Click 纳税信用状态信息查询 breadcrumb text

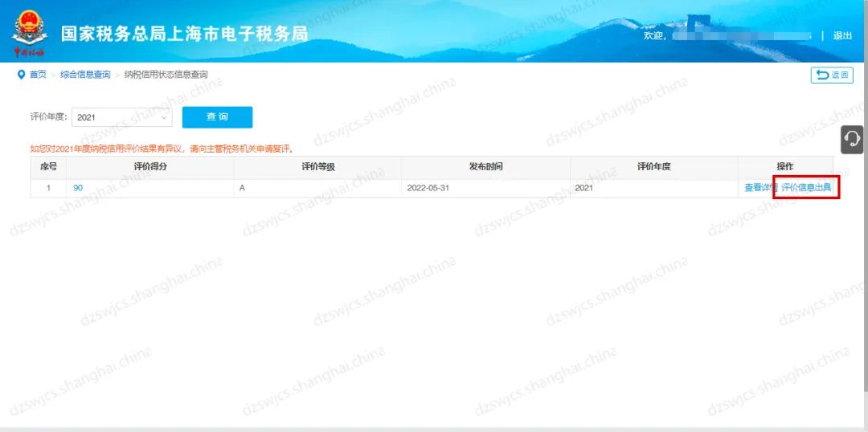click(x=166, y=75)
